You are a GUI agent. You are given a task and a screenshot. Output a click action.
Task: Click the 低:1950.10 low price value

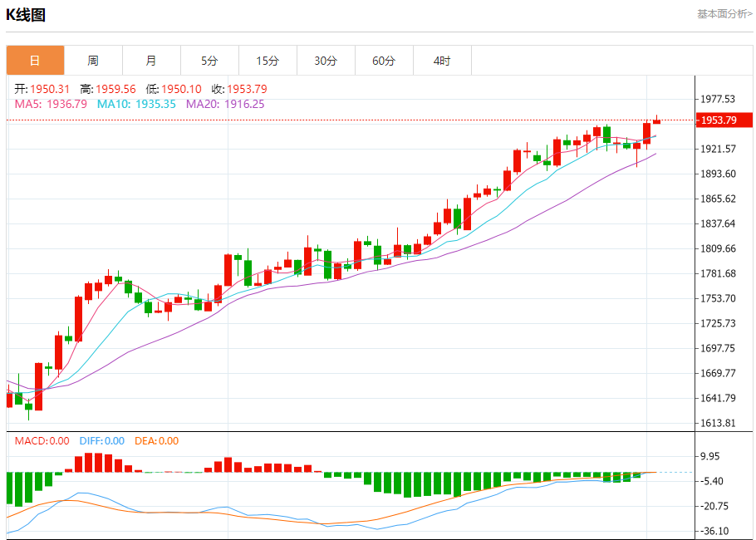pos(174,89)
